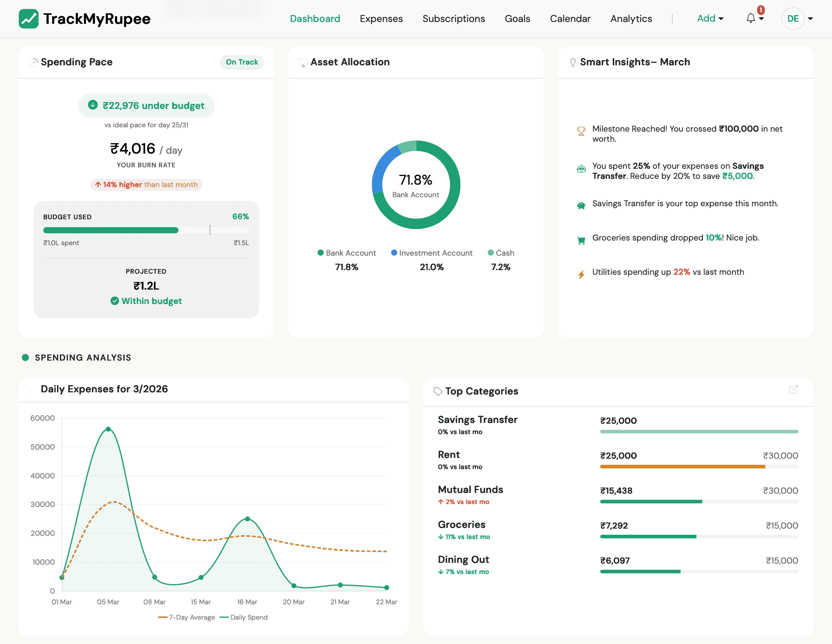Image resolution: width=832 pixels, height=644 pixels.
Task: Open Top Categories via its external link icon
Action: coord(793,390)
